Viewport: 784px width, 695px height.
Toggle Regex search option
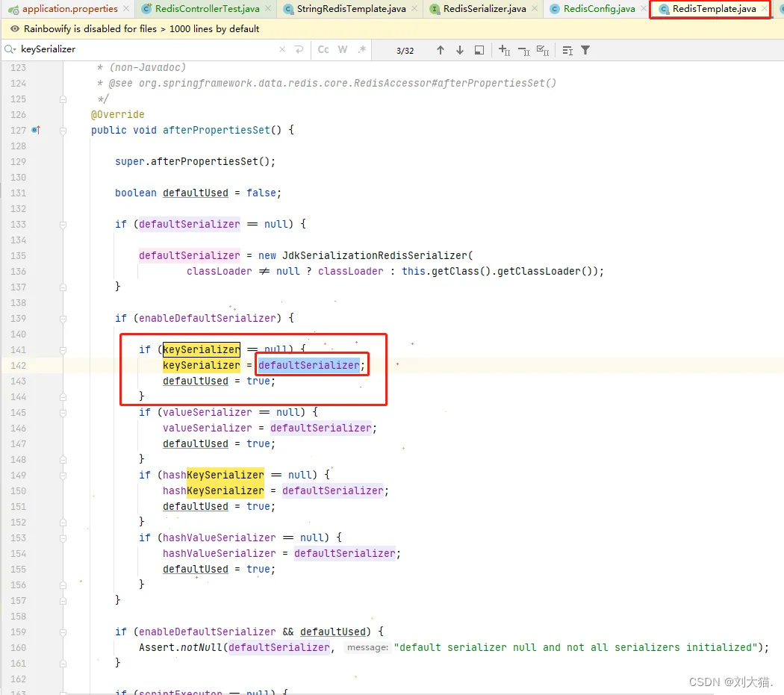pos(362,49)
